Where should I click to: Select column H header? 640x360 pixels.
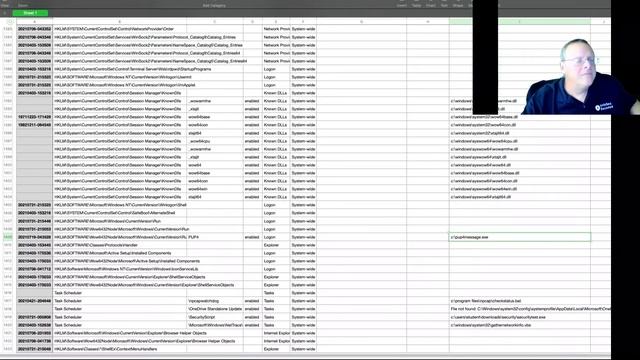pos(428,22)
